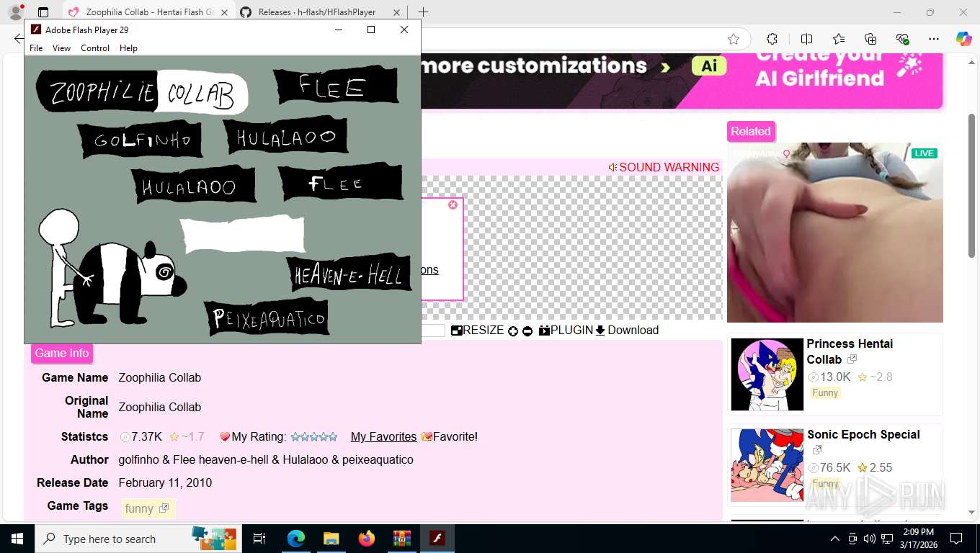The width and height of the screenshot is (980, 553).
Task: Open the Copilot sidebar icon
Action: [964, 39]
